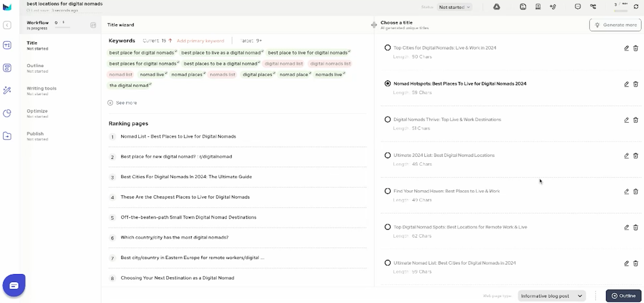Select 'Top Cities for Digital Nomads' radio button
Viewport: 644px width, 303px height.
[387, 47]
